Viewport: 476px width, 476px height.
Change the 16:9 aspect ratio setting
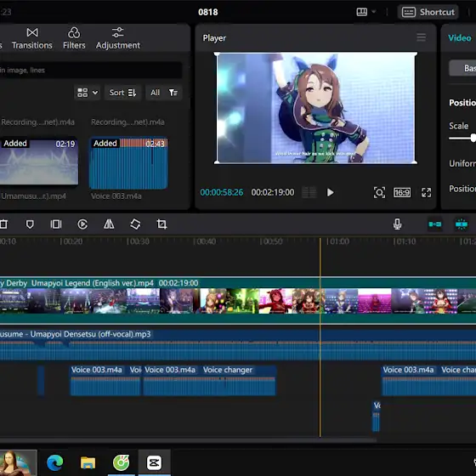[402, 192]
